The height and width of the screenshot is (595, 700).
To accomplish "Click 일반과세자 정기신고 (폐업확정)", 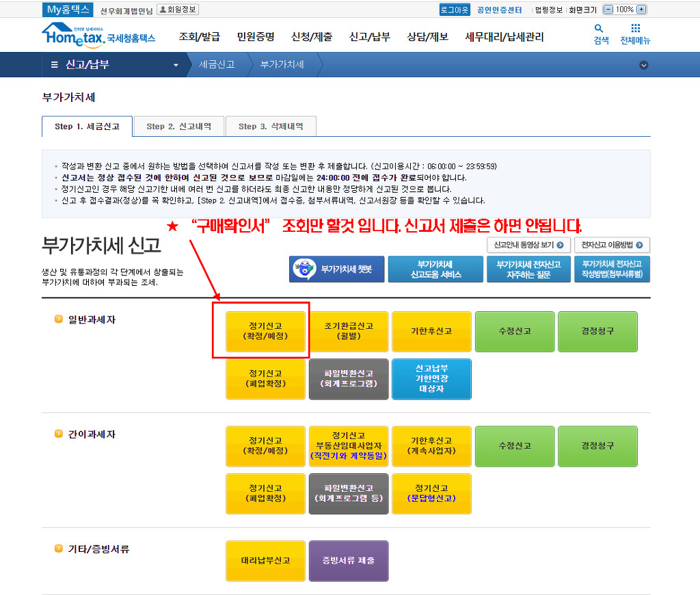I will click(265, 379).
